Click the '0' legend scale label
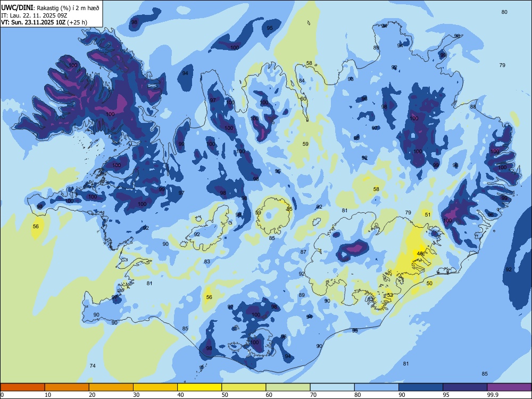Image resolution: width=532 pixels, height=399 pixels. coord(2,395)
